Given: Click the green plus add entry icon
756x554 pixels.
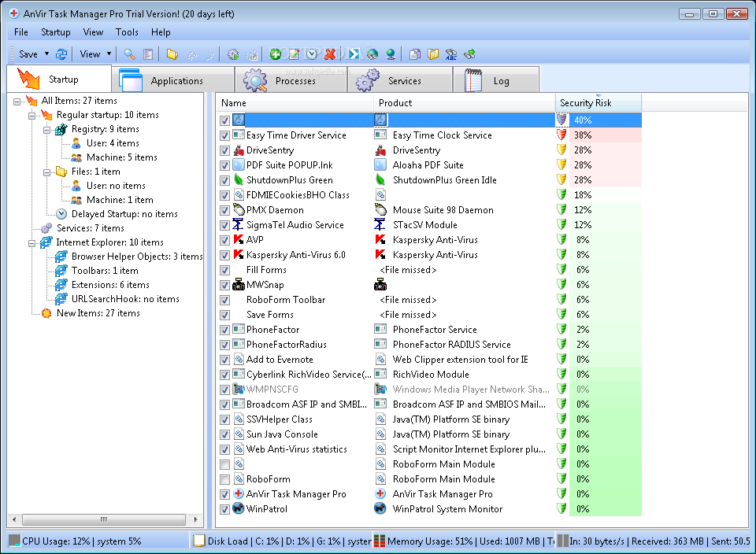Looking at the screenshot, I should pos(276,54).
